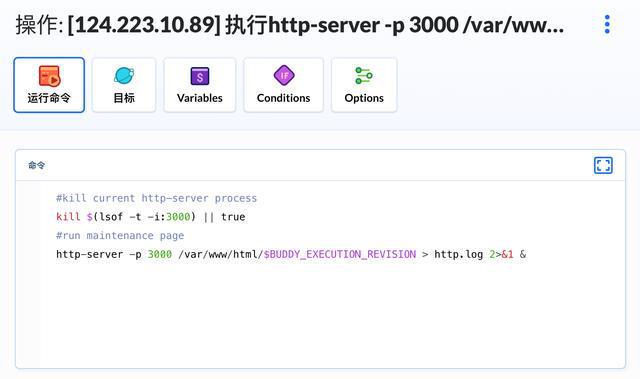Open the Conditions tab
The width and height of the screenshot is (640, 379).
click(x=283, y=85)
